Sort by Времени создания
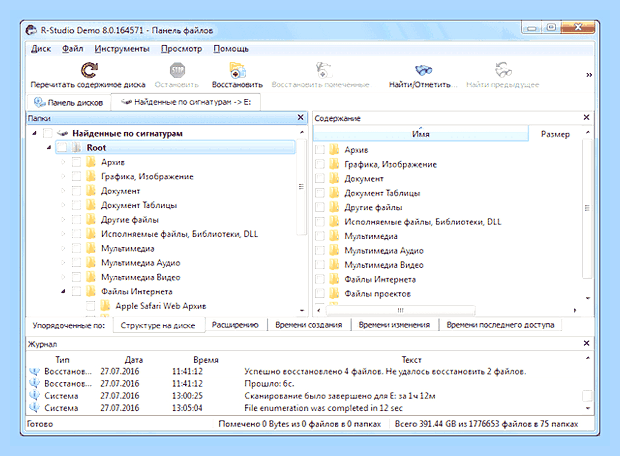The height and width of the screenshot is (456, 620). pos(309,325)
